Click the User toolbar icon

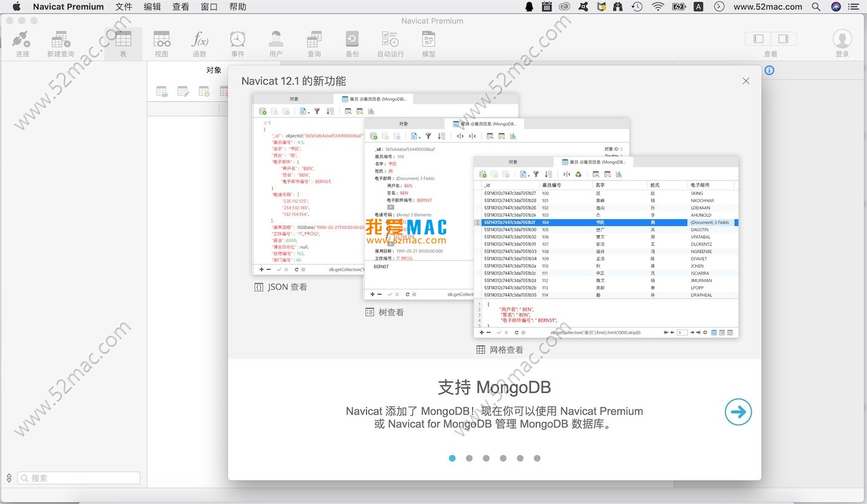coord(276,39)
